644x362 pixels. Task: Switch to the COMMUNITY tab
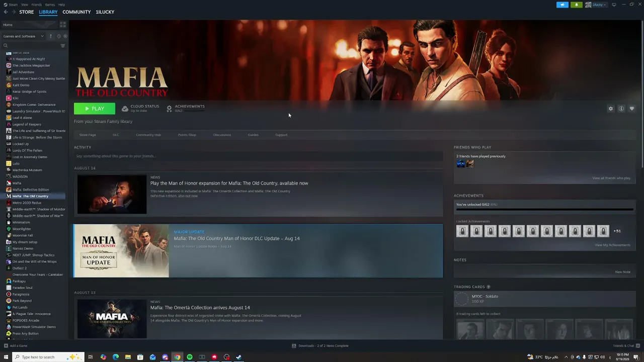76,12
